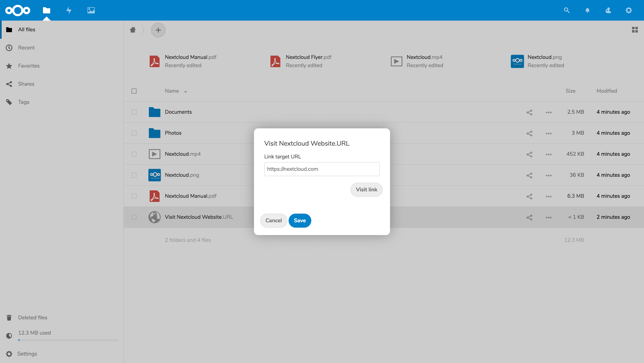The image size is (644, 363).
Task: Select the Nextcloud.png row checkbox
Action: pyautogui.click(x=134, y=175)
